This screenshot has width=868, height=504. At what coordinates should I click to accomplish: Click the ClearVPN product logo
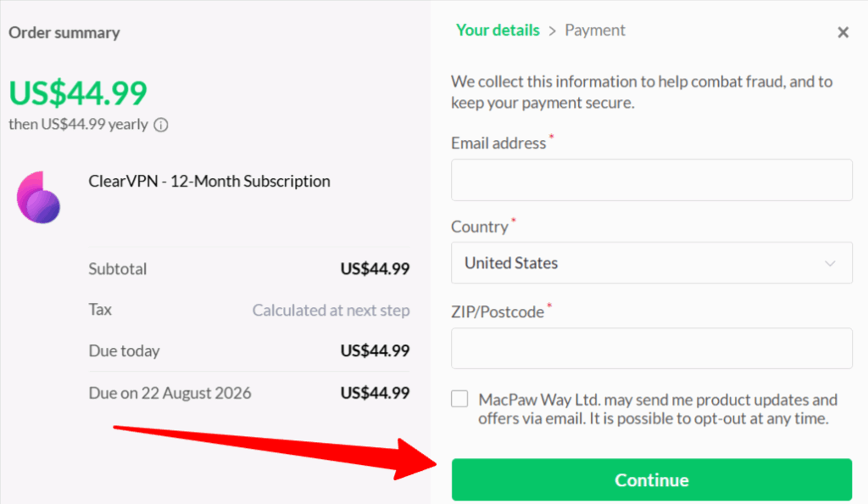pos(39,197)
